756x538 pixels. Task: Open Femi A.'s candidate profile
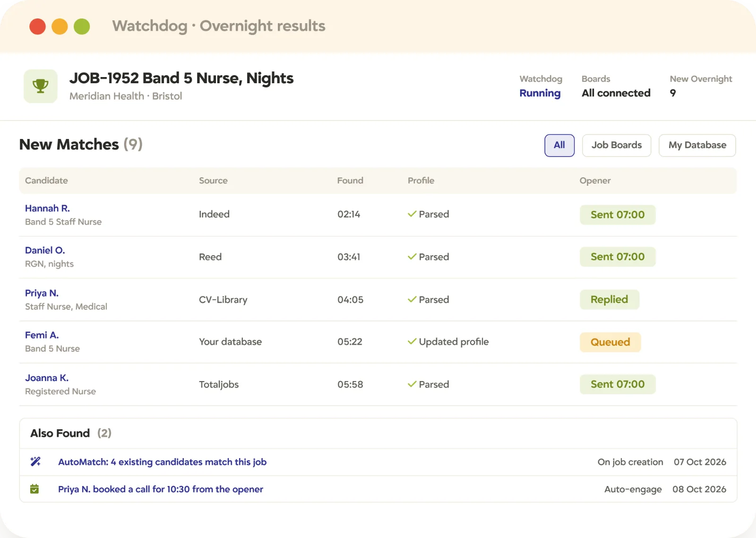42,335
